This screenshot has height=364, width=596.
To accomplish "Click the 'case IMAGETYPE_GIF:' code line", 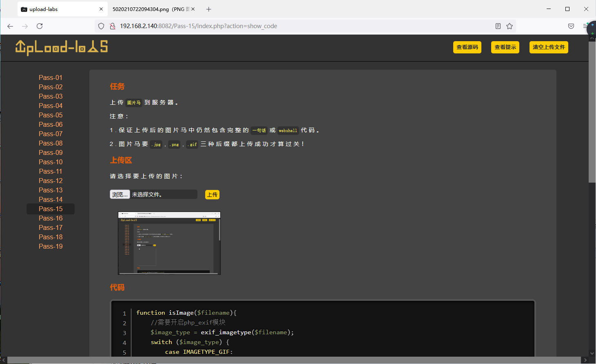I will pyautogui.click(x=199, y=352).
